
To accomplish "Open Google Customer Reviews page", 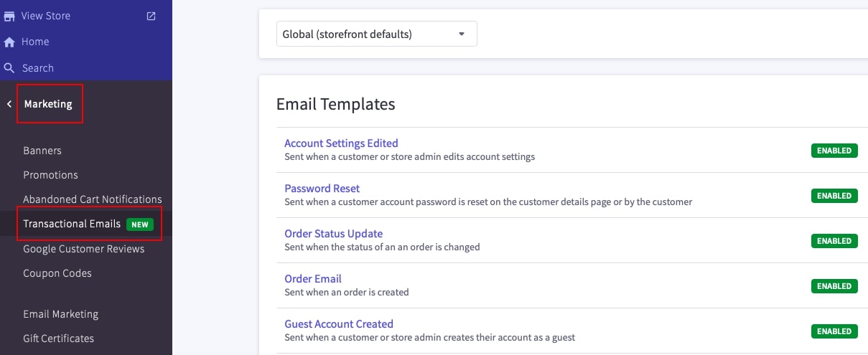I will [x=83, y=249].
